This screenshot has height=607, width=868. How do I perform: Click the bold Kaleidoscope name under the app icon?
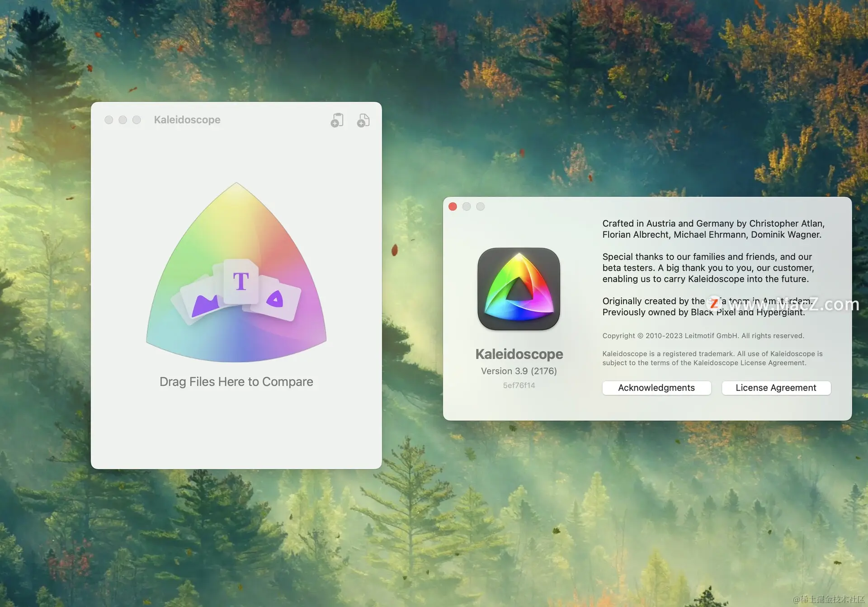519,354
